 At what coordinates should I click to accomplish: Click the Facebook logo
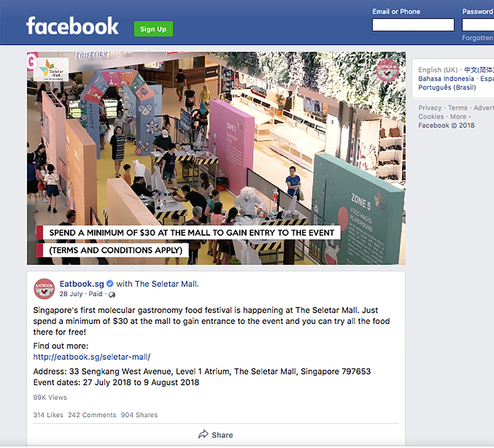[x=72, y=26]
